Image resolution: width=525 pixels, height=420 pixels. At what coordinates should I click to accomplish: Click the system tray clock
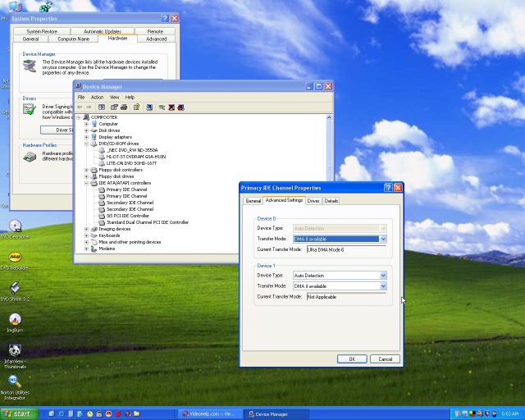(x=509, y=414)
